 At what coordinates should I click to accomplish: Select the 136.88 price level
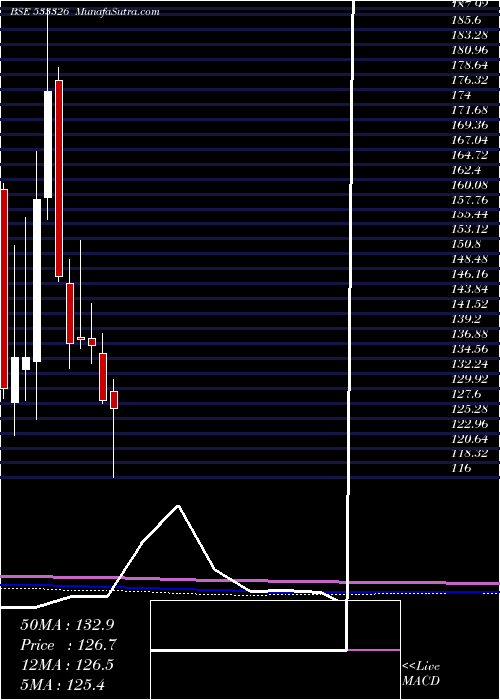click(x=470, y=334)
